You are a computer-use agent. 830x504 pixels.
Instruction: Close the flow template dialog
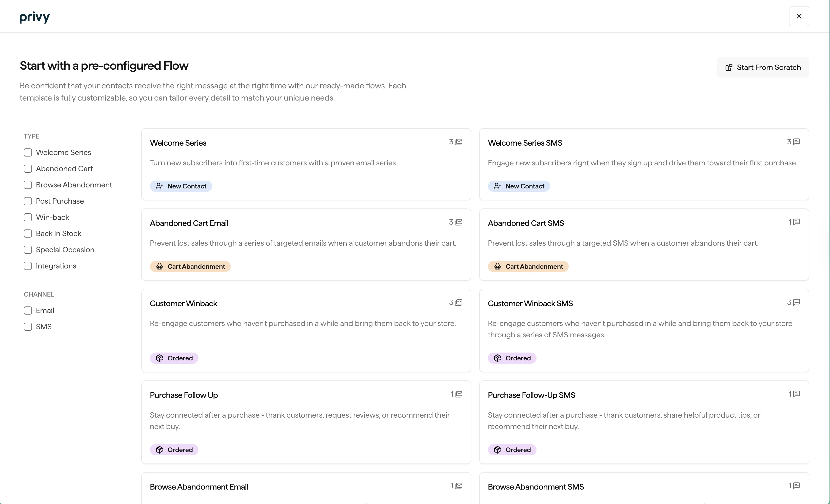(x=799, y=16)
